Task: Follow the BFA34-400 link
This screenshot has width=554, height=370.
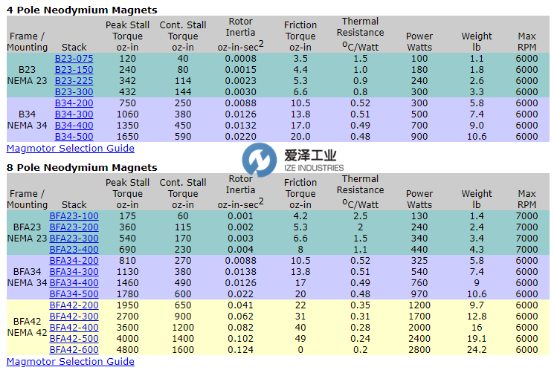Action: coord(74,283)
